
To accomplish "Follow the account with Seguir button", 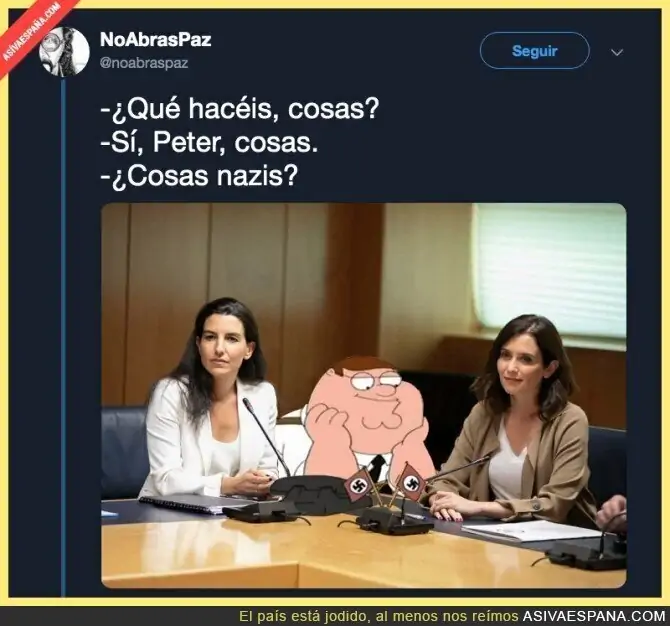I will (x=535, y=51).
